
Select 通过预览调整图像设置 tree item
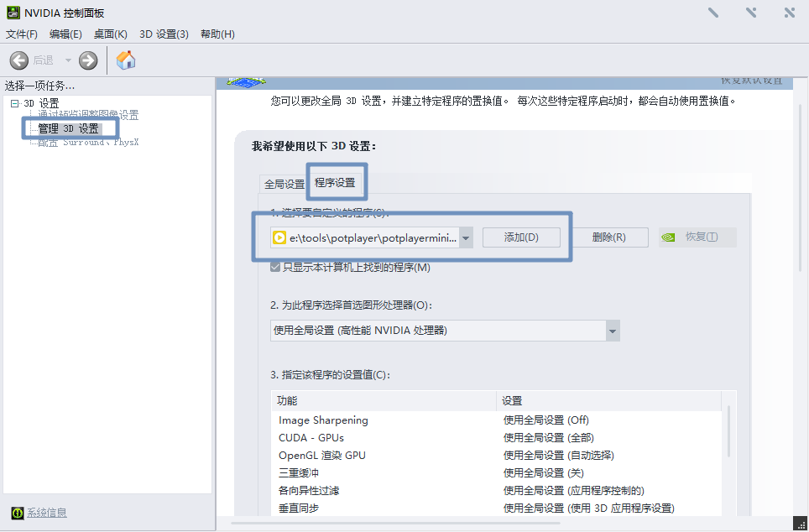click(88, 115)
